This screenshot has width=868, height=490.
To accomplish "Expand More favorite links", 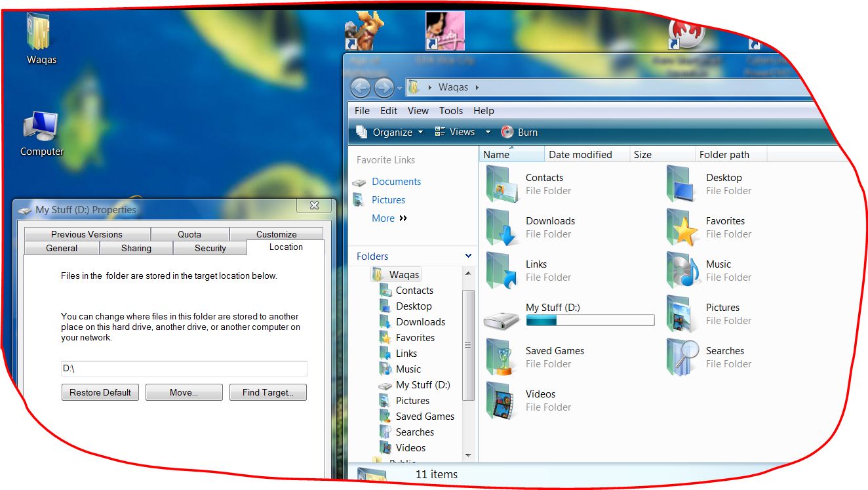I will tap(389, 218).
